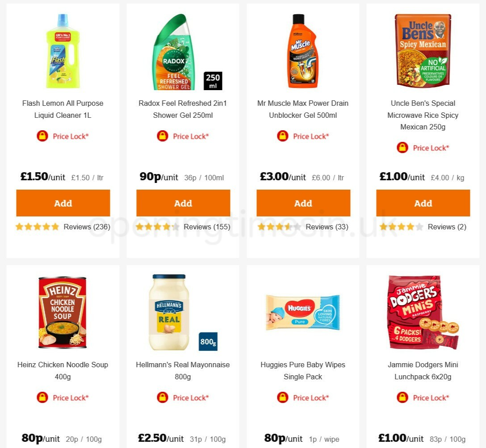486x448 pixels.
Task: Click the Price Lock padlock icon under Mr Muscle gel
Action: pyautogui.click(x=281, y=136)
